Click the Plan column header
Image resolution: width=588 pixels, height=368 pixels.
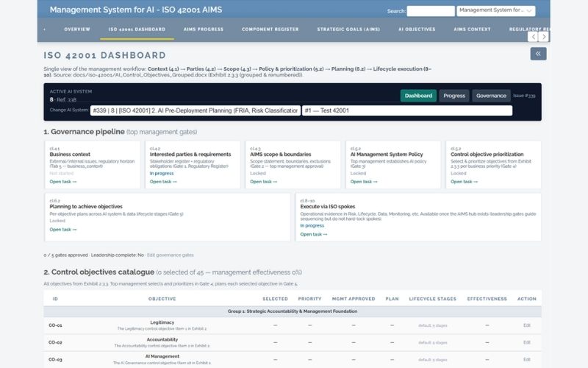pos(392,299)
